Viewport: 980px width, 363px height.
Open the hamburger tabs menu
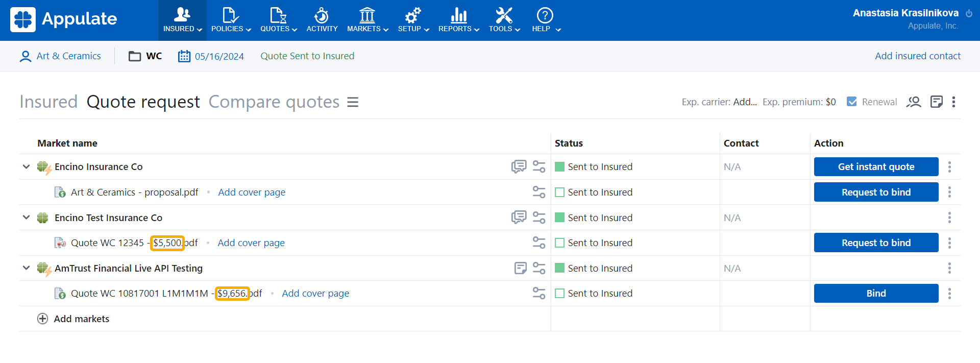pos(353,102)
